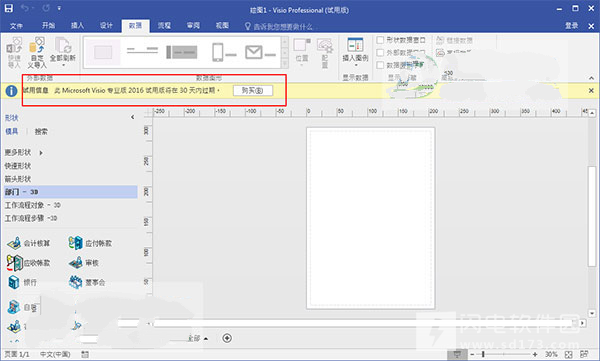The width and height of the screenshot is (600, 361).
Task: Click the blue trial information icon
Action: click(x=11, y=91)
